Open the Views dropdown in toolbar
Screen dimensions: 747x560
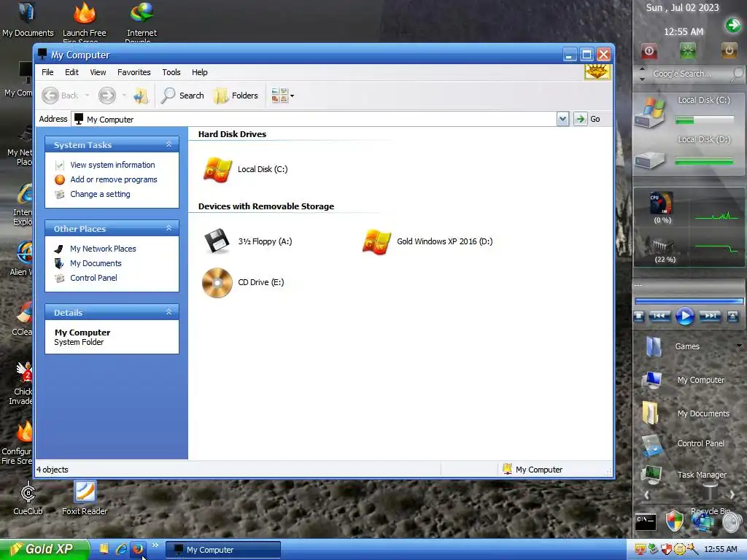tap(282, 96)
